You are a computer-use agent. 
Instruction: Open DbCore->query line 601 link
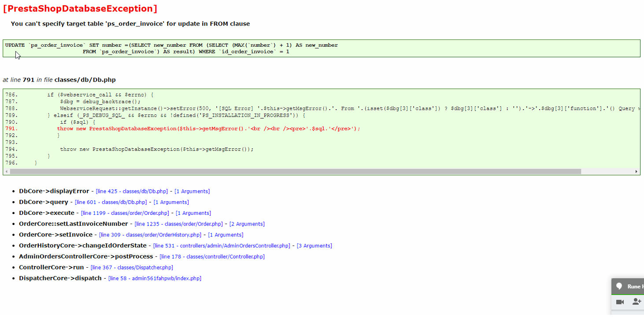tap(111, 202)
